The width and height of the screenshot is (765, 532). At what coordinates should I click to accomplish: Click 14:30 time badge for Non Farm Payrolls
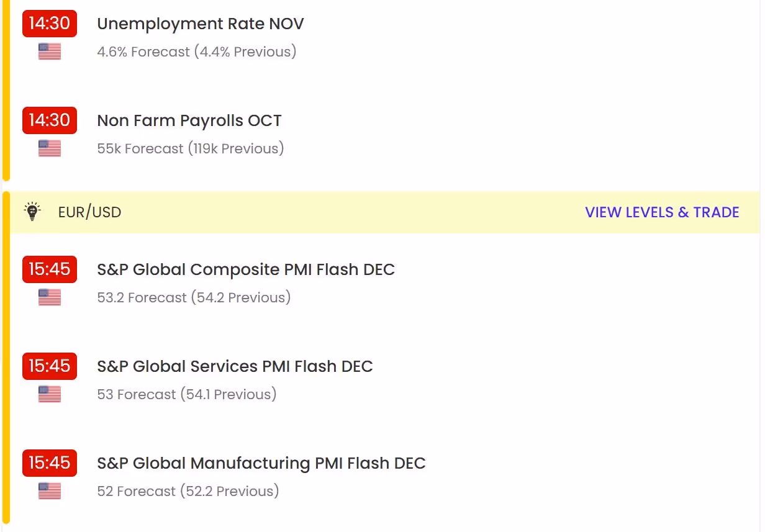pos(50,120)
